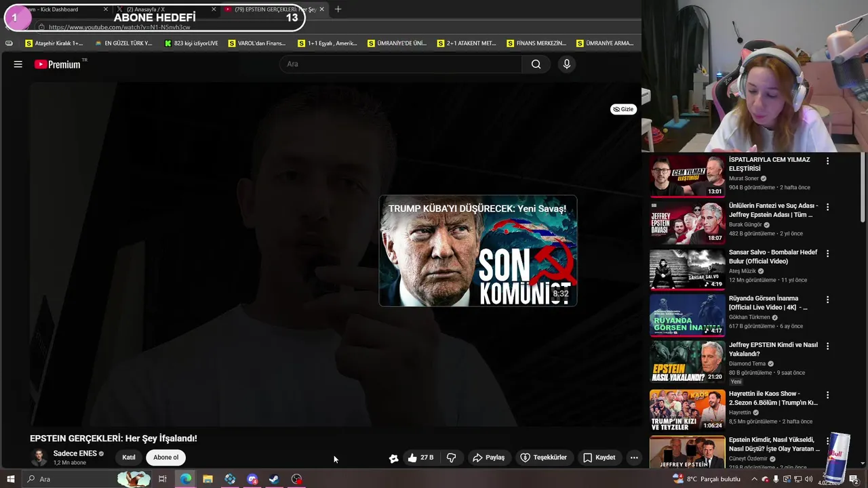Open Steam from taskbar
The image size is (868, 488).
tap(274, 479)
